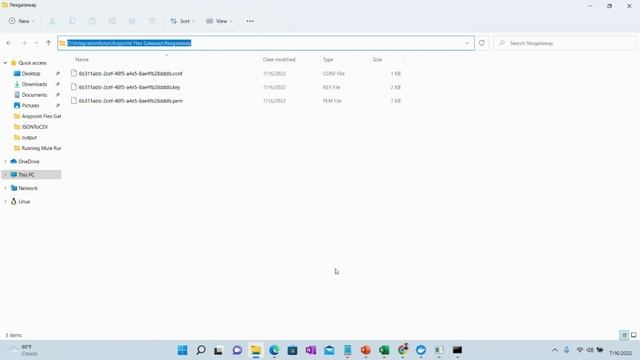Open the See more ellipsis menu
The width and height of the screenshot is (640, 360).
pos(250,21)
